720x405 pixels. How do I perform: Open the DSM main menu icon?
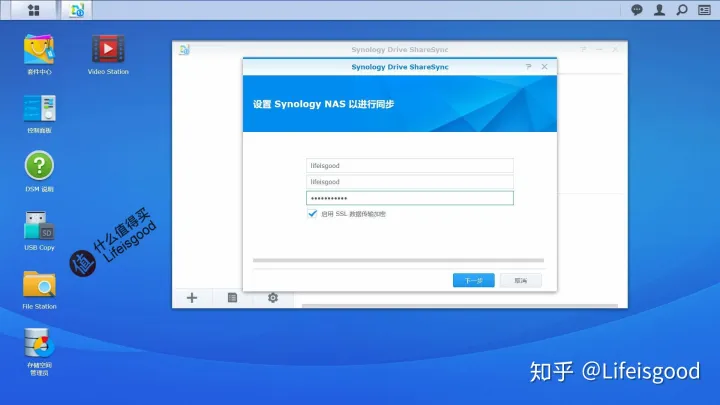click(x=34, y=10)
